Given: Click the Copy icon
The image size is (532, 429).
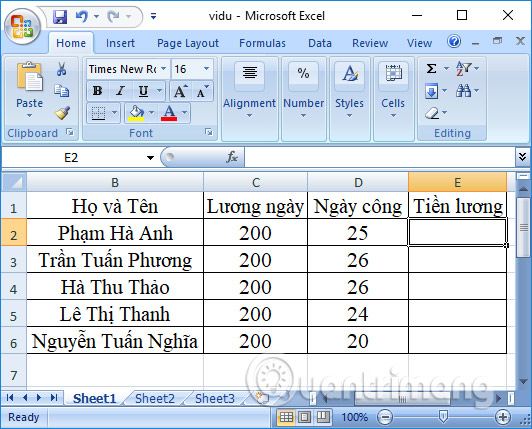Looking at the screenshot, I should (x=61, y=91).
